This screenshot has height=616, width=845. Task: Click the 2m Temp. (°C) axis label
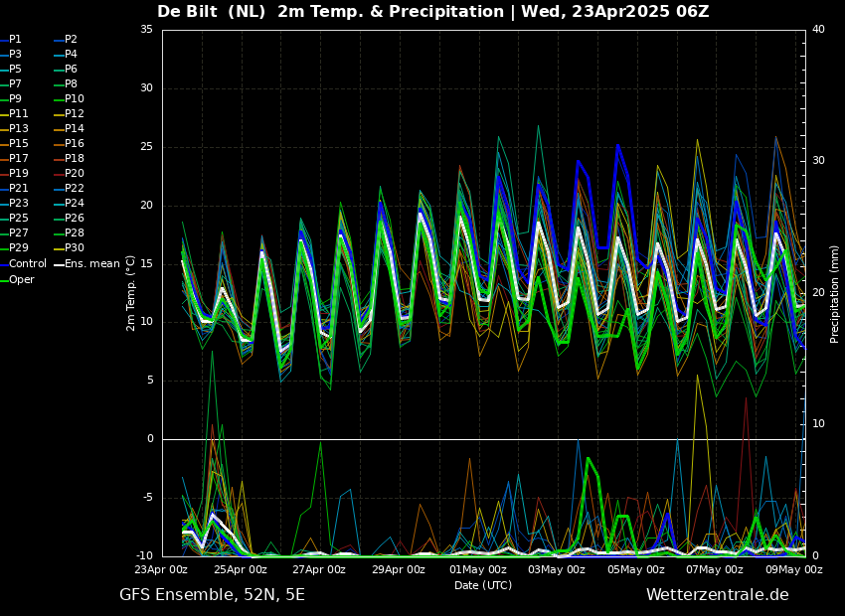pyautogui.click(x=131, y=292)
